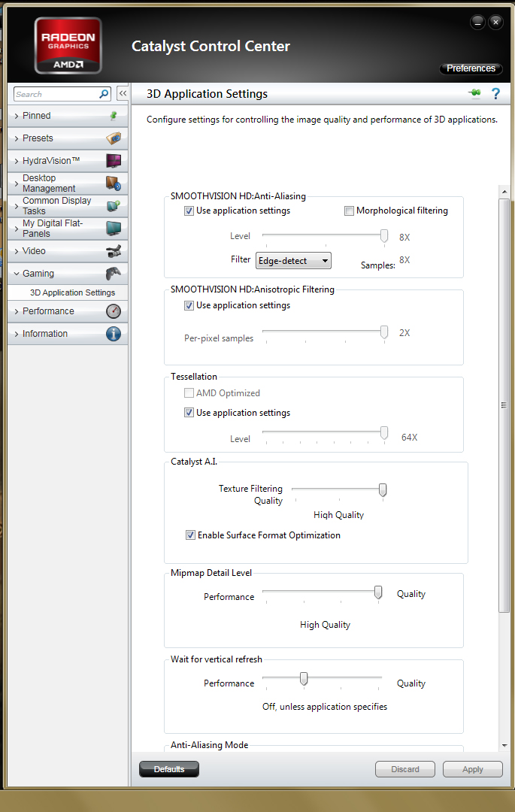The image size is (515, 812).
Task: Click the Per-pixel samples slider handle
Action: 384,332
